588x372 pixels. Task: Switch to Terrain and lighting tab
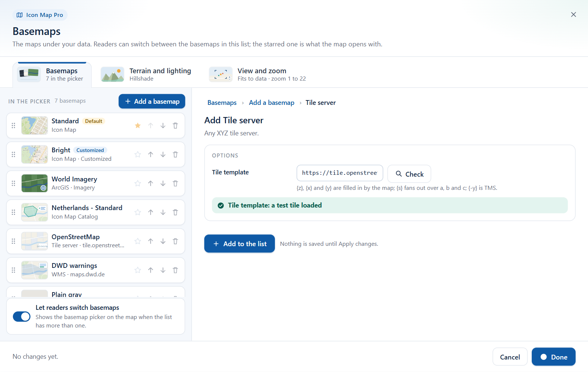point(146,74)
